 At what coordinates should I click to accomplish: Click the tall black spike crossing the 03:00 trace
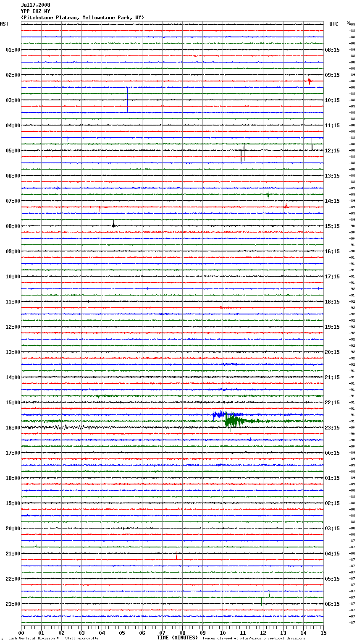[127, 99]
